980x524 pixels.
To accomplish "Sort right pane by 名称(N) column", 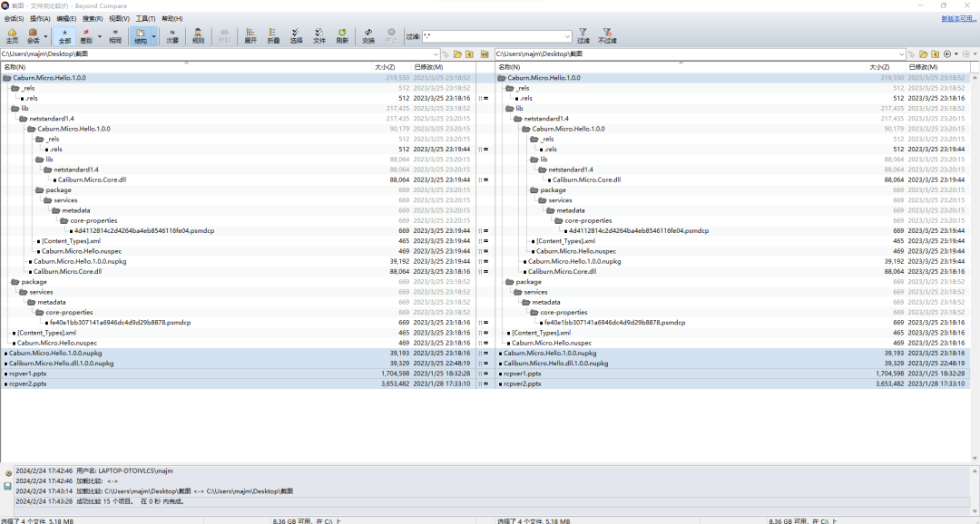I will point(681,67).
